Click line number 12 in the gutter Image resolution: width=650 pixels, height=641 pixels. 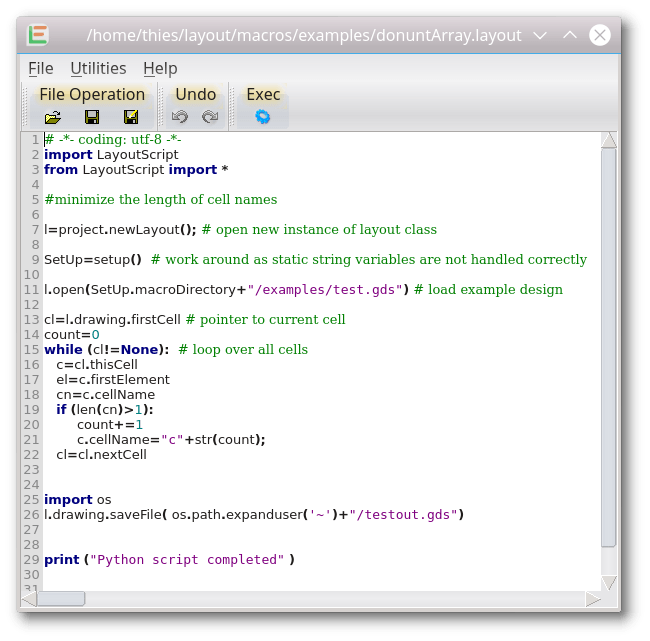(x=32, y=305)
